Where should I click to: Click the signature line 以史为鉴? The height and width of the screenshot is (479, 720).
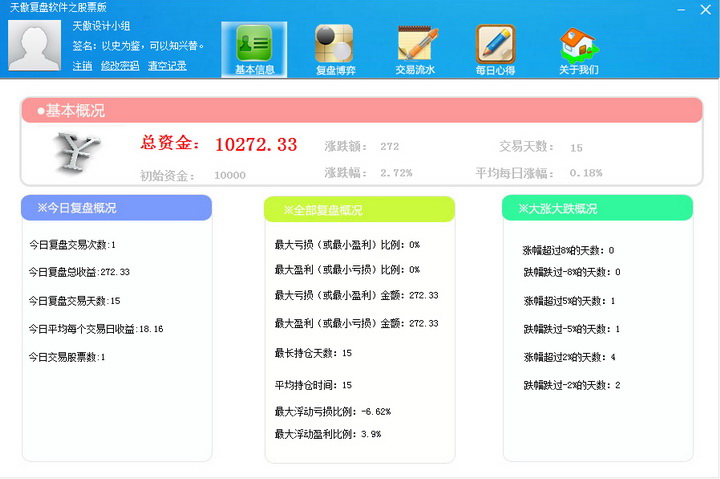pos(138,46)
